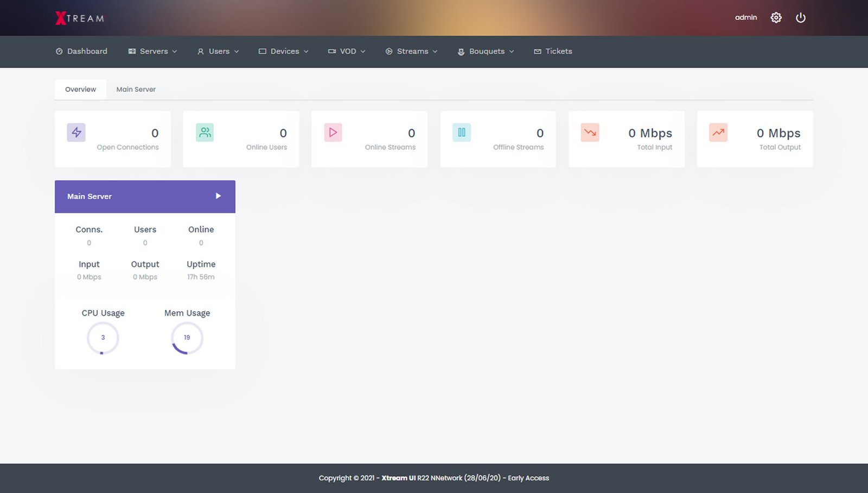Open settings via the gear icon

(x=776, y=17)
